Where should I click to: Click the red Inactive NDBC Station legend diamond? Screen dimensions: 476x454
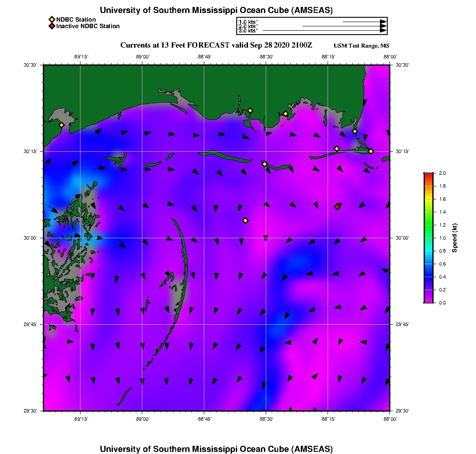pyautogui.click(x=51, y=26)
